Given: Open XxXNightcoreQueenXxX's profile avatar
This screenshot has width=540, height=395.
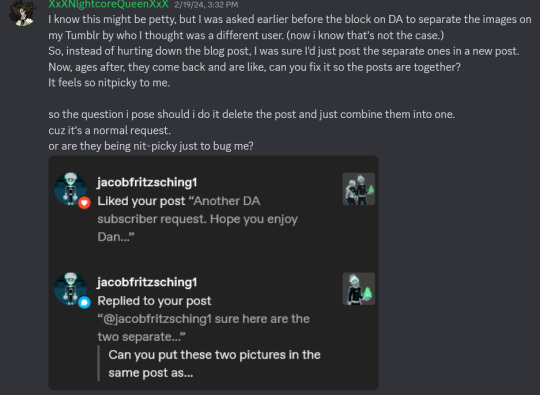Looking at the screenshot, I should 22,13.
